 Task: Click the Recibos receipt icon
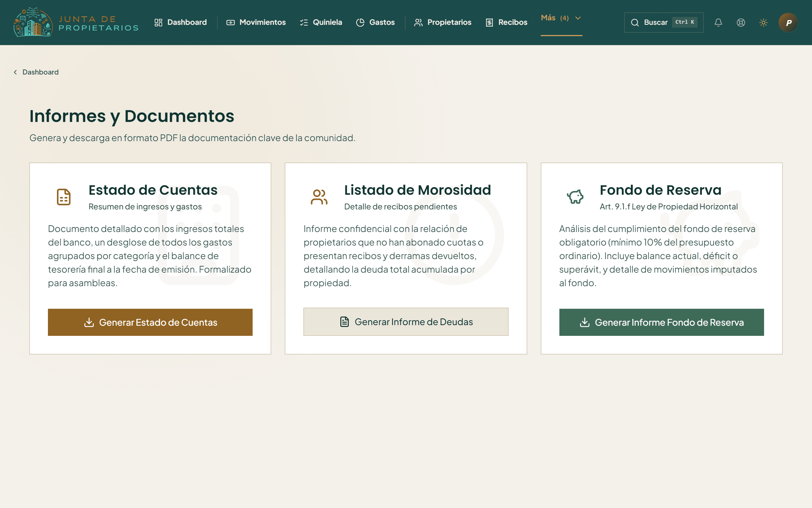[x=489, y=23]
